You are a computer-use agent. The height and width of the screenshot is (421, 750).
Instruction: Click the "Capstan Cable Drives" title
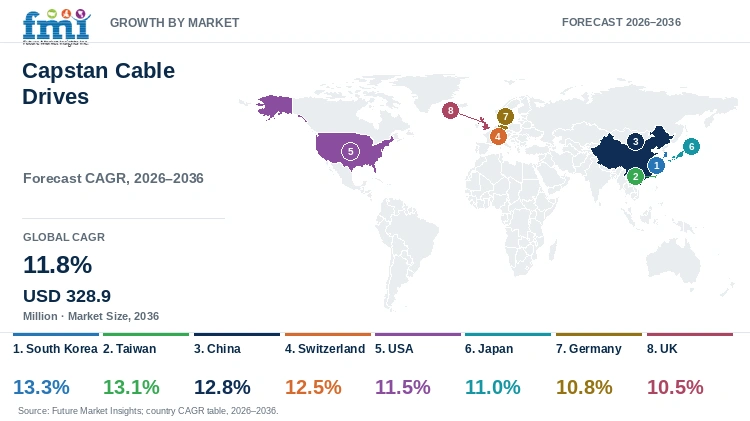(99, 83)
